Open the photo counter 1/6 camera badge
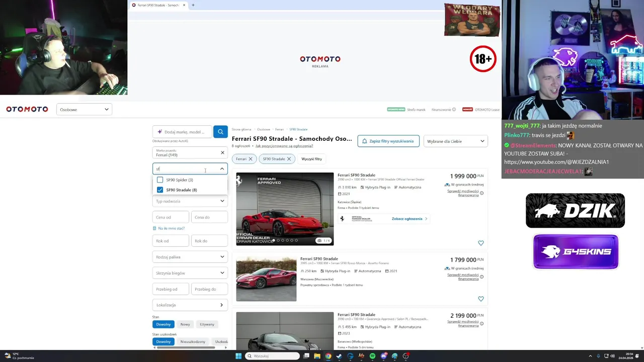The height and width of the screenshot is (362, 644). (324, 240)
